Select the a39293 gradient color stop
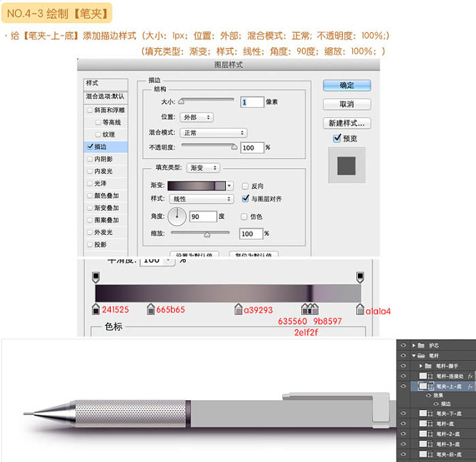The height and width of the screenshot is (462, 476). (x=238, y=309)
